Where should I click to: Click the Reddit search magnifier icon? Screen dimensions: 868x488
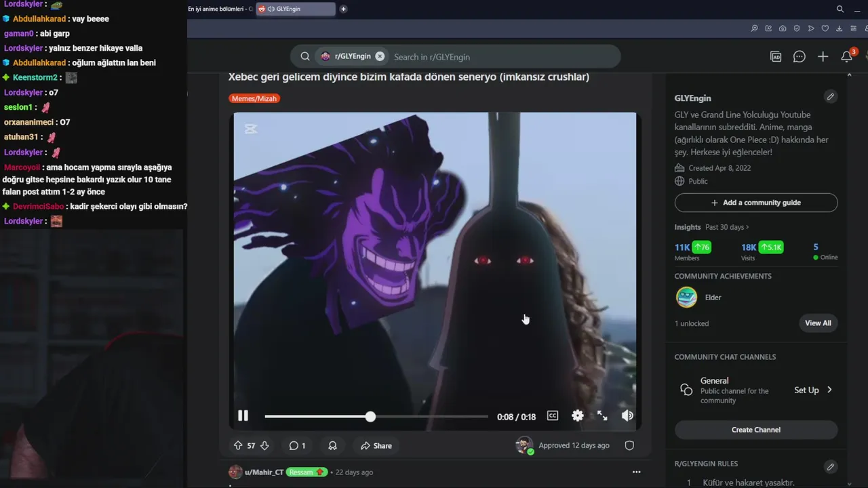pyautogui.click(x=305, y=56)
